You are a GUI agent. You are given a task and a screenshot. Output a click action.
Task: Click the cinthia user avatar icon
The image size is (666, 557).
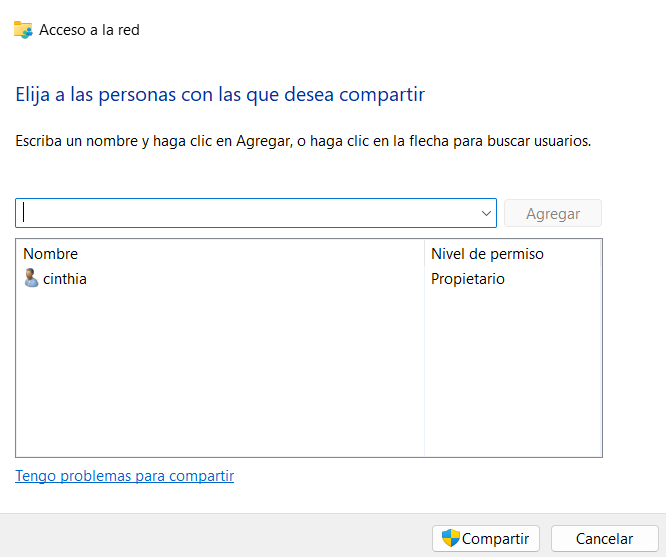coord(31,278)
